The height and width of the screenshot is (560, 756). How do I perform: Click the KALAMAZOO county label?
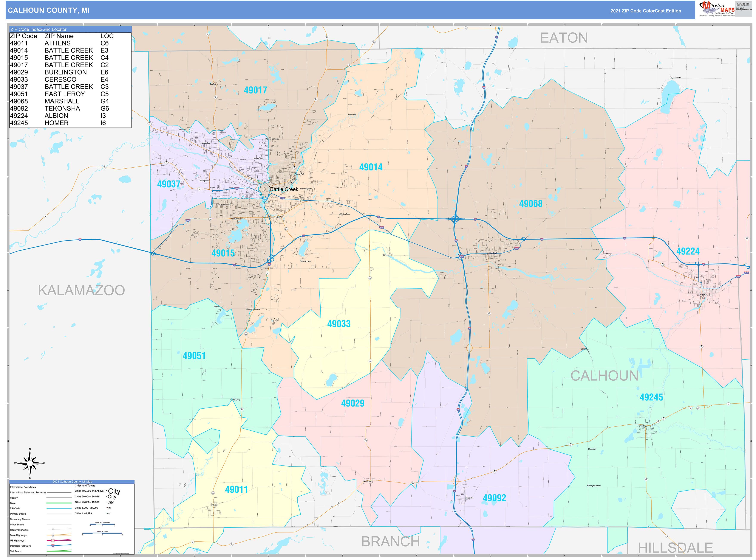pyautogui.click(x=81, y=291)
